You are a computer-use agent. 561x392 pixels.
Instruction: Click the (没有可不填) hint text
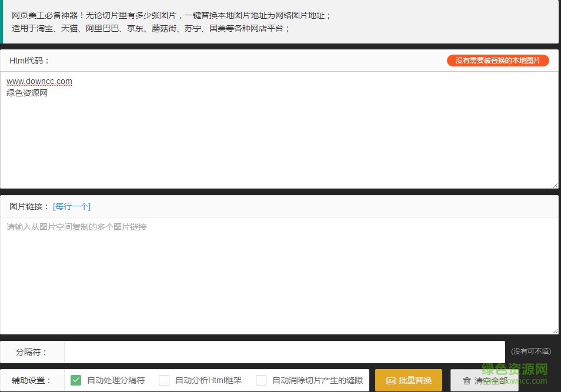pos(531,351)
